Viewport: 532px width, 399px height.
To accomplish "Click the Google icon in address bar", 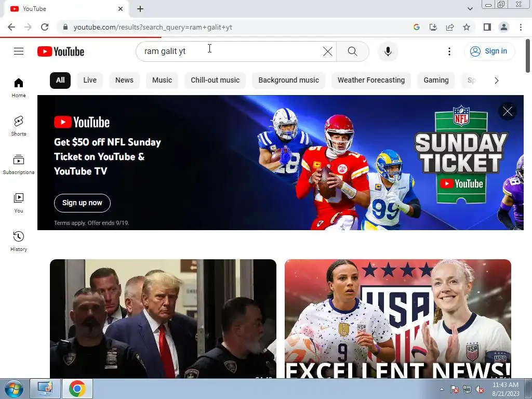I will [x=417, y=27].
